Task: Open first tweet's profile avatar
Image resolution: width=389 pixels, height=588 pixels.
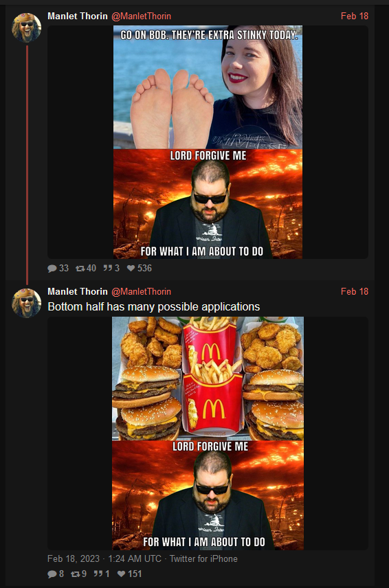Action: point(26,27)
